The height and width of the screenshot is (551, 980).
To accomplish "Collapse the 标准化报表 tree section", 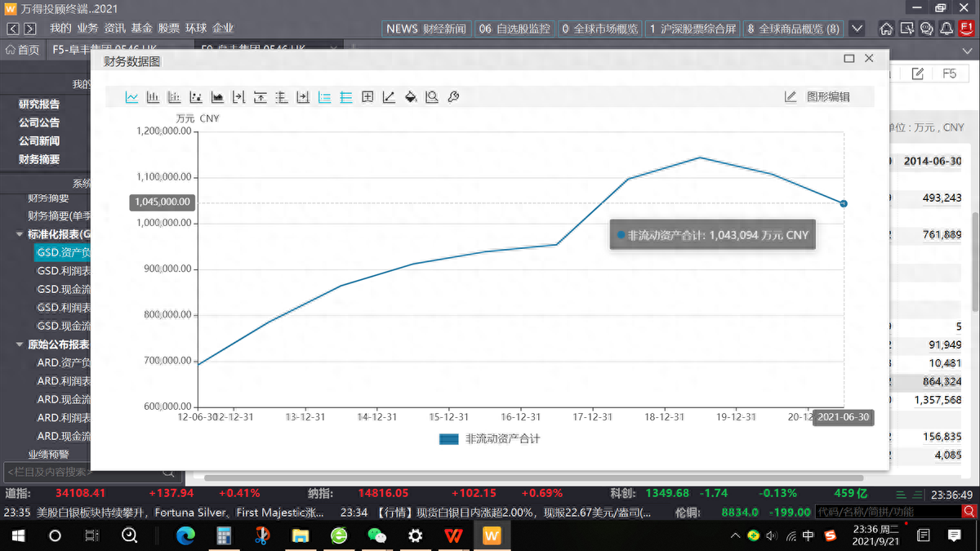I will (x=20, y=234).
